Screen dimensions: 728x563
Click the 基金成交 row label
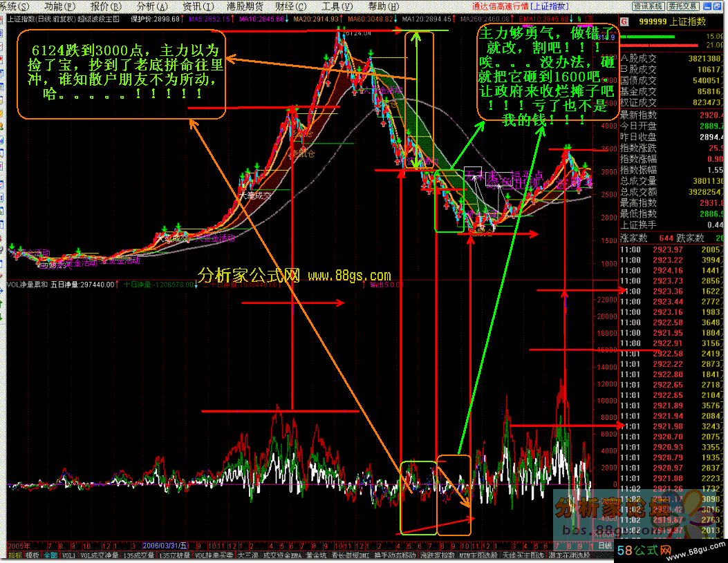(638, 92)
